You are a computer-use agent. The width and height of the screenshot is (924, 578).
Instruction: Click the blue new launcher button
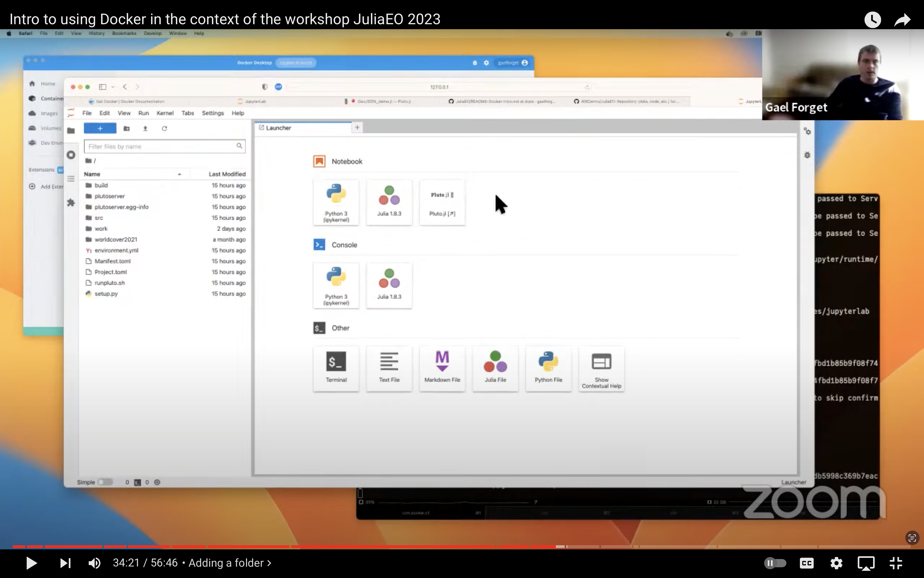click(100, 129)
